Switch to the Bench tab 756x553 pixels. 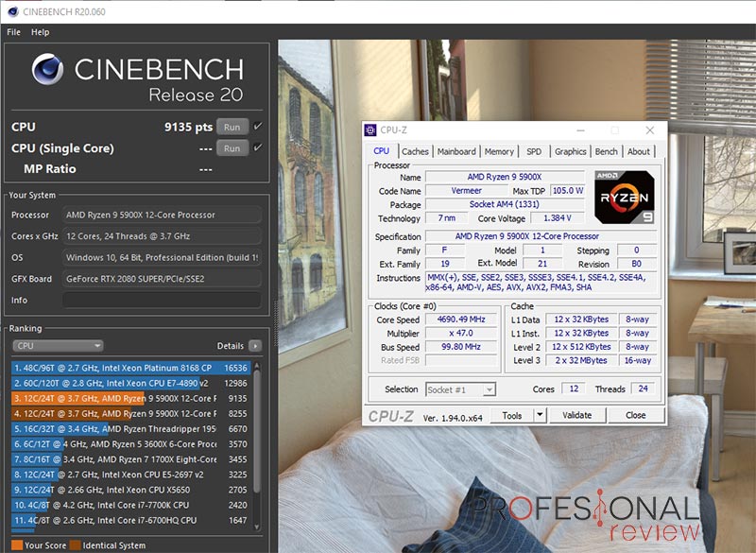[606, 151]
